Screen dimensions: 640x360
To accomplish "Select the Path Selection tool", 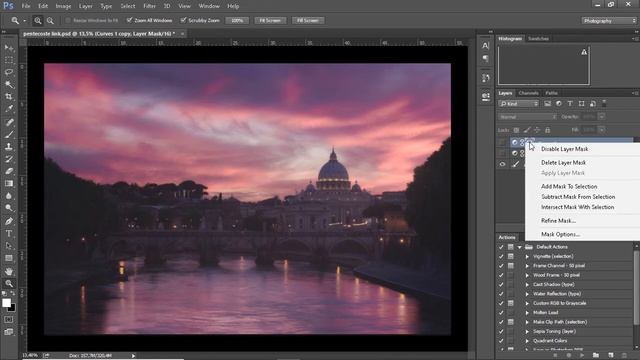I will (9, 246).
